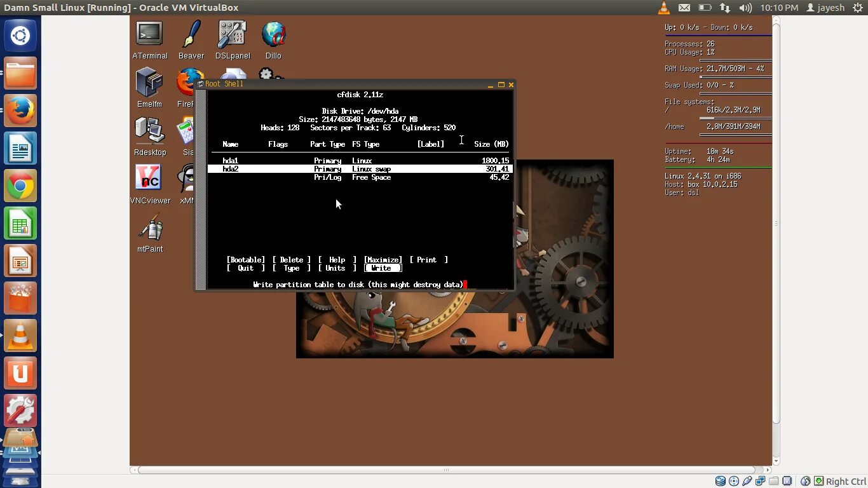Open the jayesh user menu

pos(825,8)
